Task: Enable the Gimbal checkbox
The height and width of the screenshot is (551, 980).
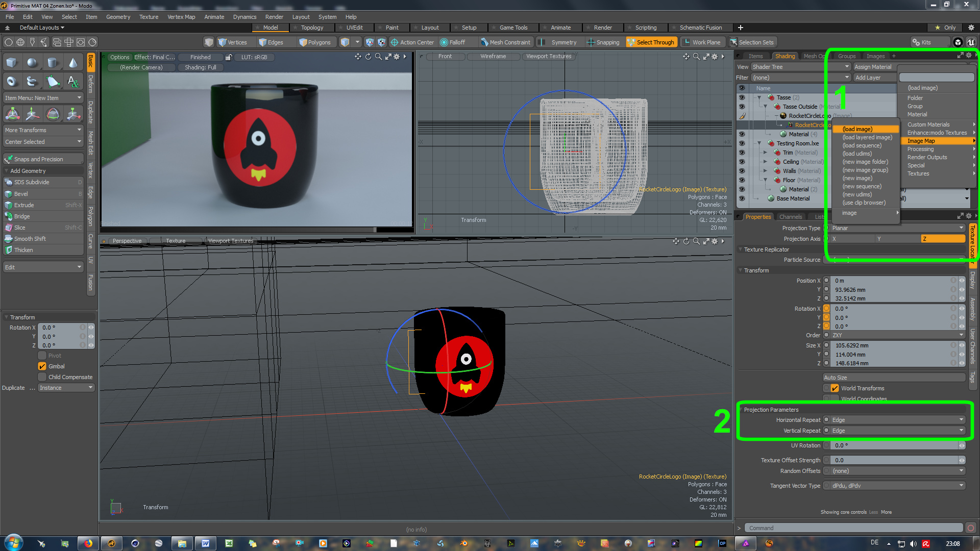Action: pos(42,366)
